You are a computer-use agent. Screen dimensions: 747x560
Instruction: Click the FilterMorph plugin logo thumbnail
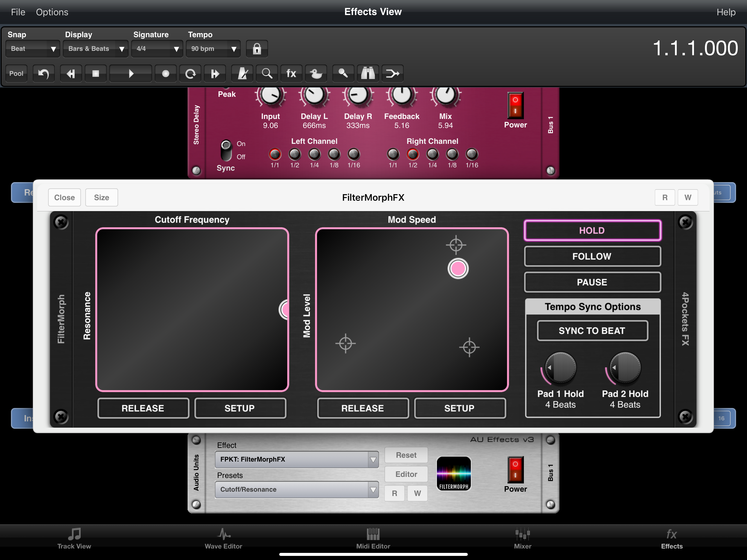click(x=454, y=474)
